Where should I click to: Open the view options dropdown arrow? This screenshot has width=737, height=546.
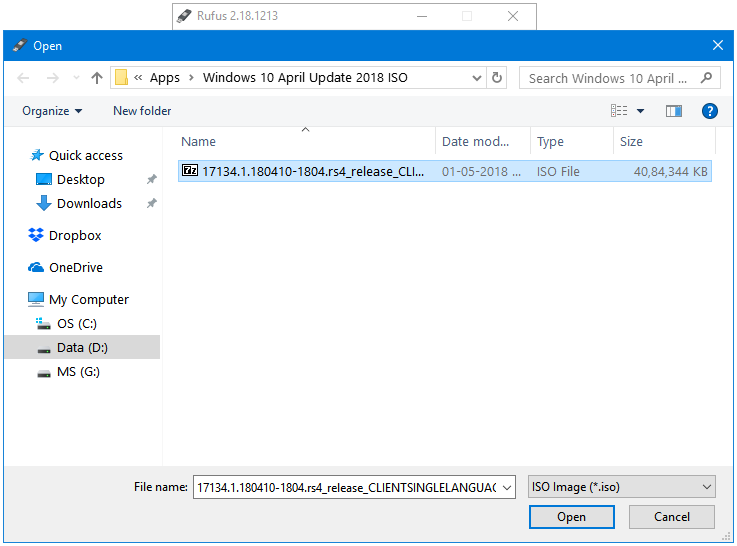point(640,111)
